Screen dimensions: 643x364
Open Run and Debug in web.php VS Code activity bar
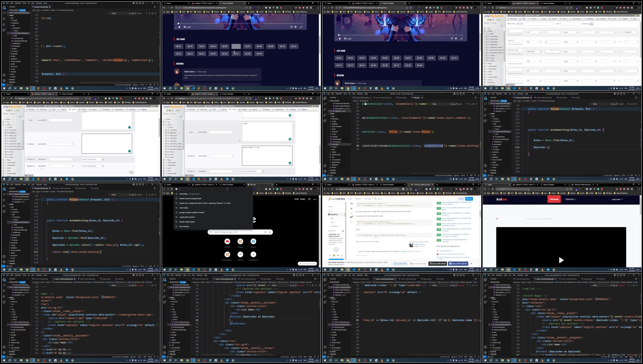pos(325,115)
